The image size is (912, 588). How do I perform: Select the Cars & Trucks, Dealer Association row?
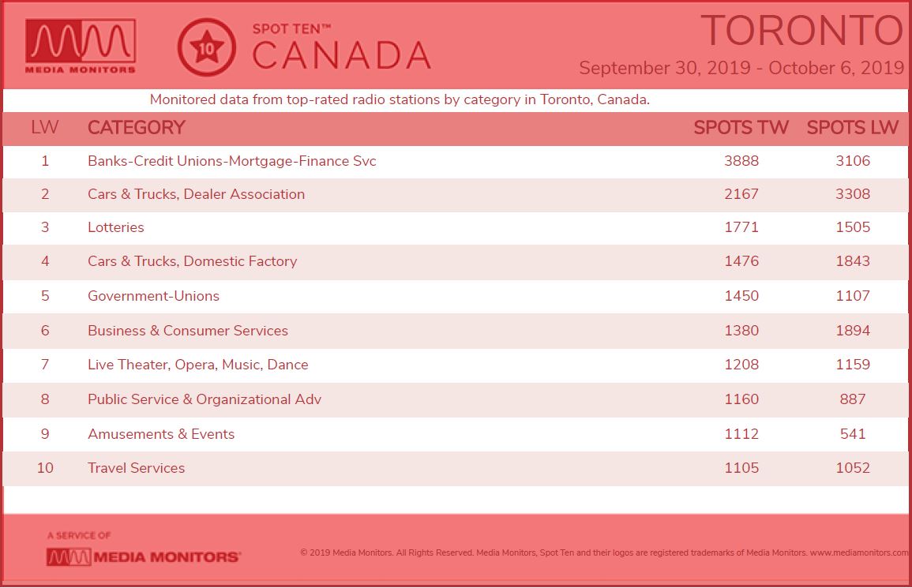coord(456,195)
